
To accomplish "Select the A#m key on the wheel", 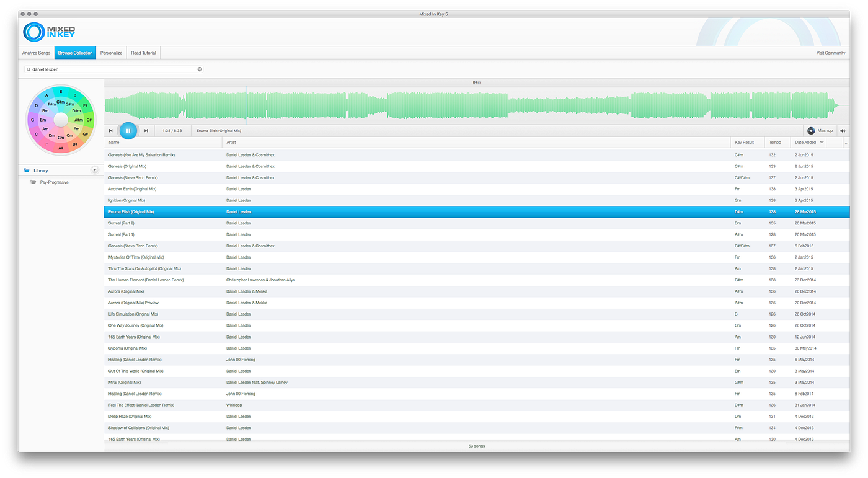I will 78,120.
